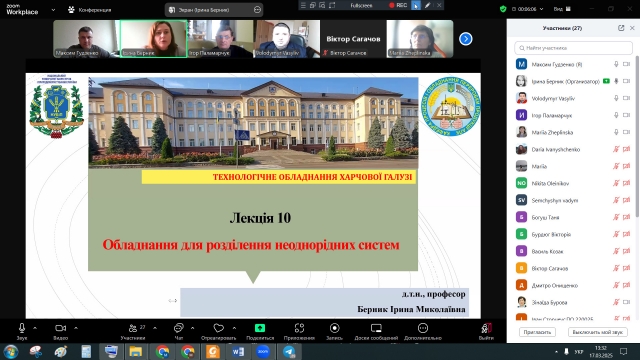This screenshot has width=640, height=360.
Task: Open the Чат button
Action: click(x=179, y=331)
